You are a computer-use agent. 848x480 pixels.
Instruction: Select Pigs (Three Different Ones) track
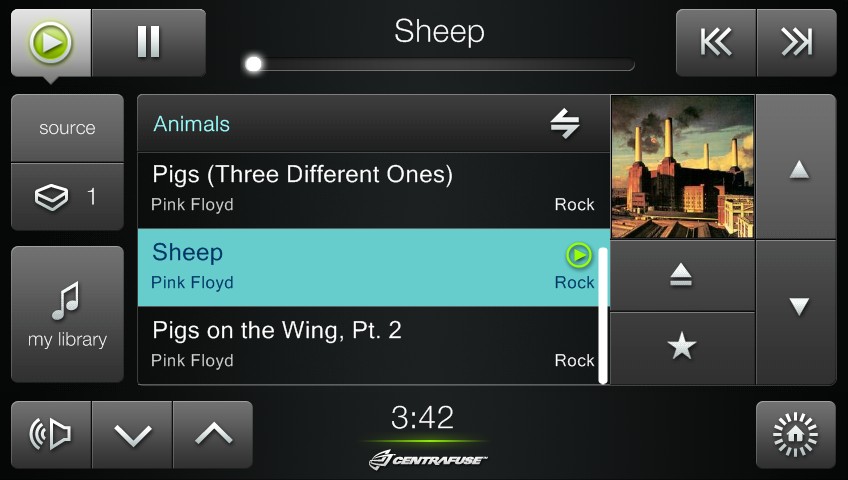372,189
